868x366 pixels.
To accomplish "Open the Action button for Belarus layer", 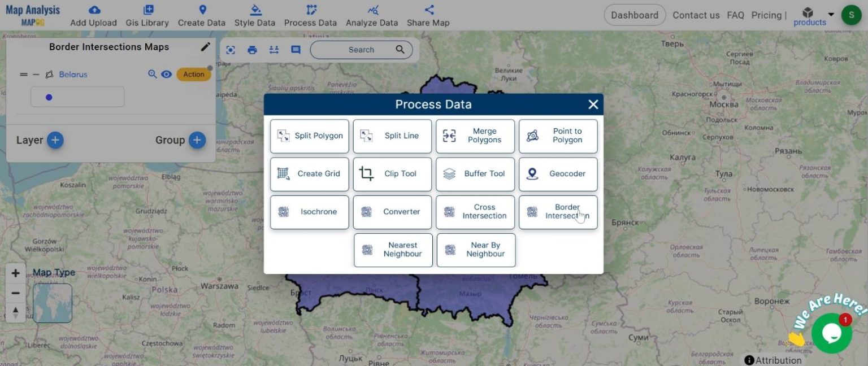I will pos(193,75).
